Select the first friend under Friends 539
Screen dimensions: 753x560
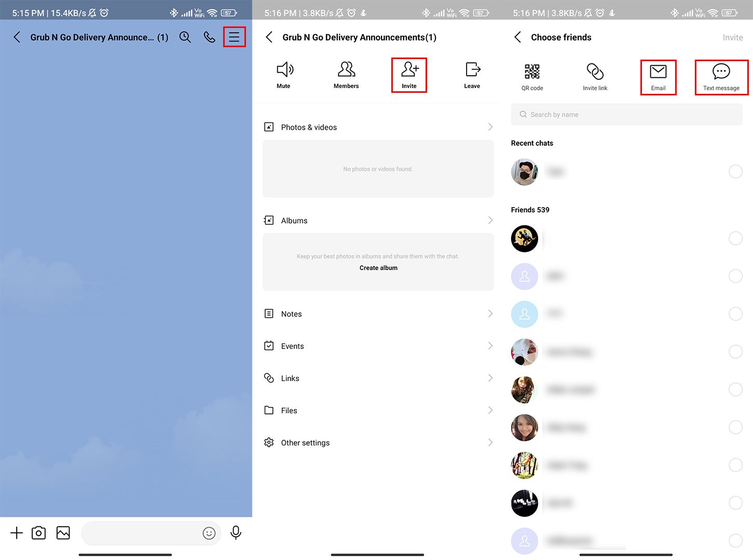pyautogui.click(x=735, y=238)
